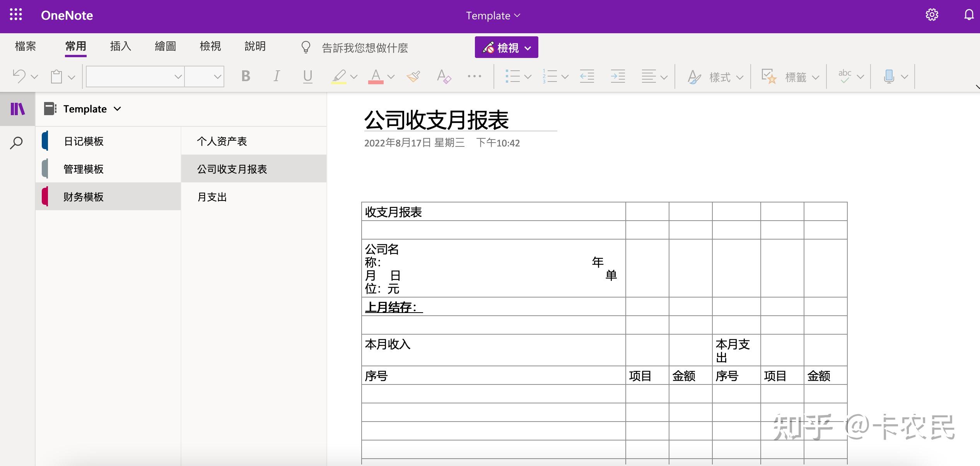Viewport: 980px width, 466px height.
Task: Open font name combo box
Action: coord(135,77)
